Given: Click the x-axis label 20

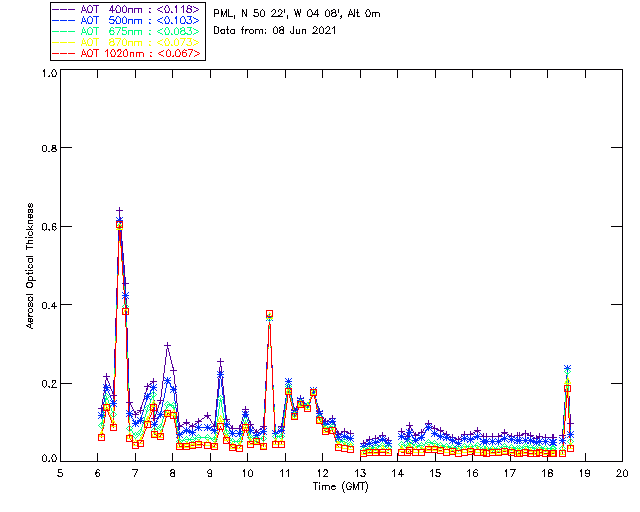Looking at the screenshot, I should pyautogui.click(x=622, y=473).
